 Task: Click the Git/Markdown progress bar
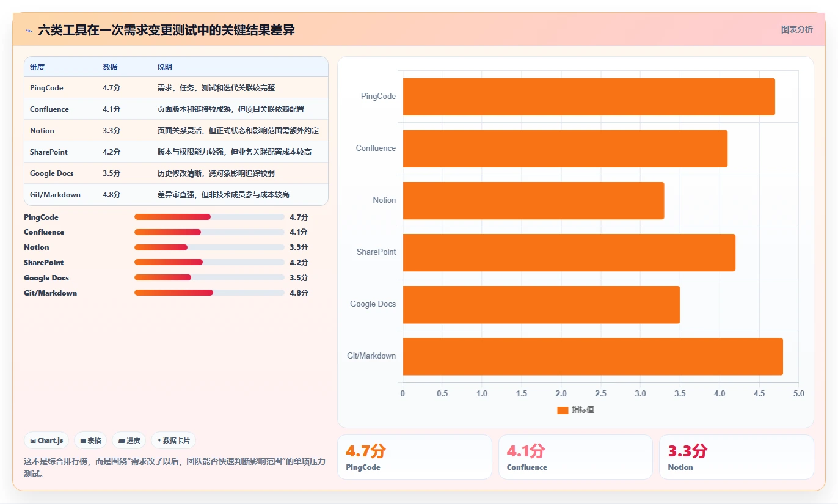click(x=209, y=293)
